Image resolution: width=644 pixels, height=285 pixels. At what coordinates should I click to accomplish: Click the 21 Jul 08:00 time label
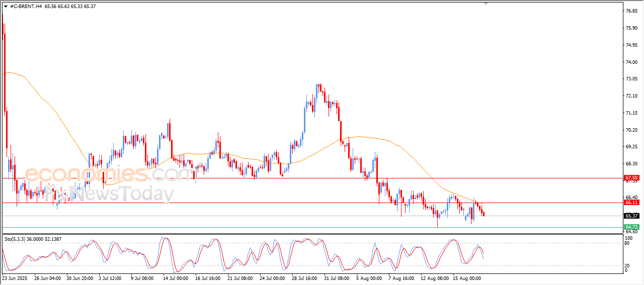point(240,277)
